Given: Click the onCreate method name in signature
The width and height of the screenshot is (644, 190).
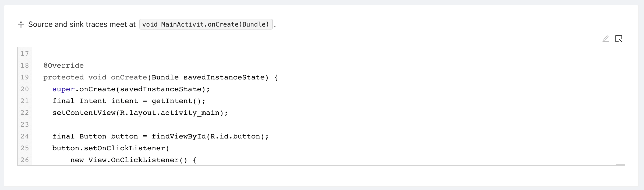Looking at the screenshot, I should (129, 77).
